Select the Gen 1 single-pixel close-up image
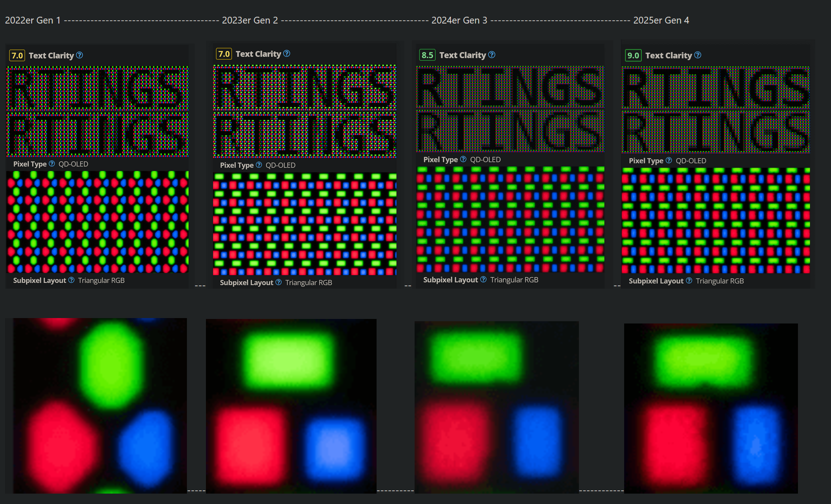831x504 pixels. click(100, 406)
